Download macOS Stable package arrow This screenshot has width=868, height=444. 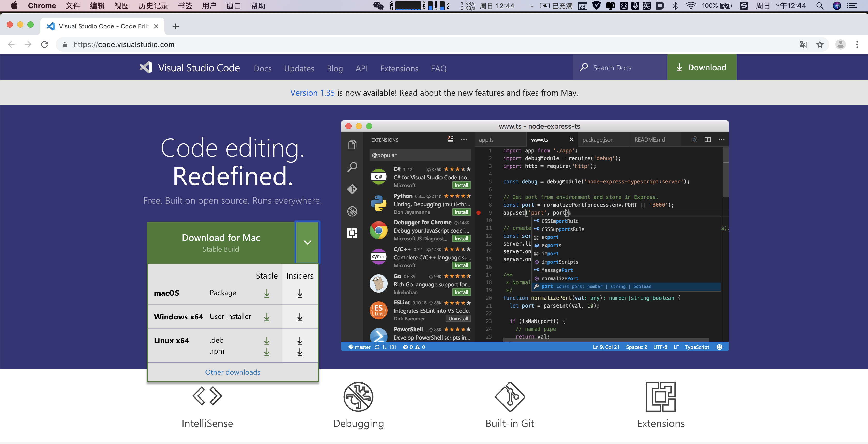tap(267, 293)
